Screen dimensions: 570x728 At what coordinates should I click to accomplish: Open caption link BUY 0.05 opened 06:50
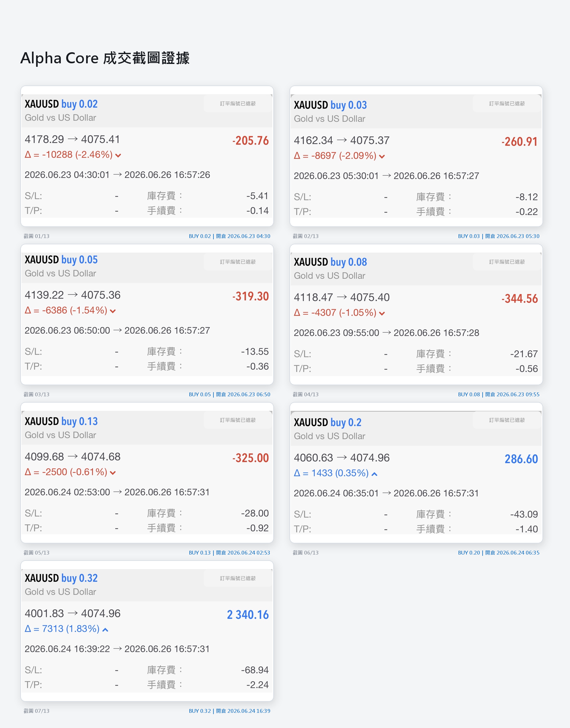click(229, 394)
